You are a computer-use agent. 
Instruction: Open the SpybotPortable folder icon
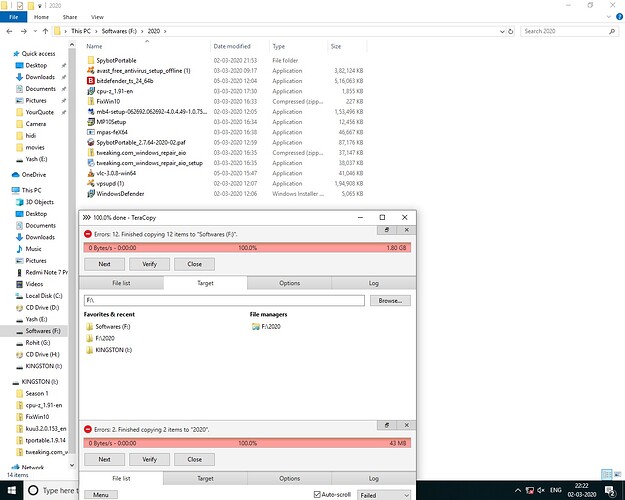(x=89, y=60)
